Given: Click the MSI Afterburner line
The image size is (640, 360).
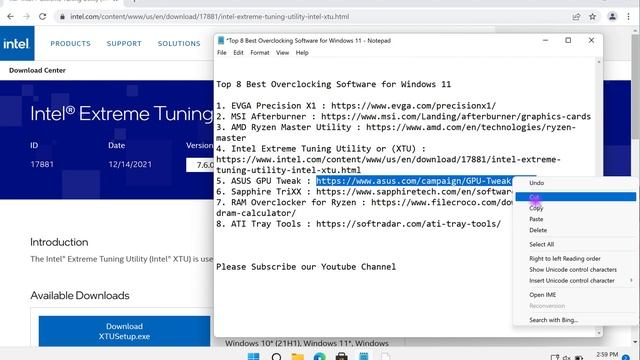Looking at the screenshot, I should tap(403, 116).
